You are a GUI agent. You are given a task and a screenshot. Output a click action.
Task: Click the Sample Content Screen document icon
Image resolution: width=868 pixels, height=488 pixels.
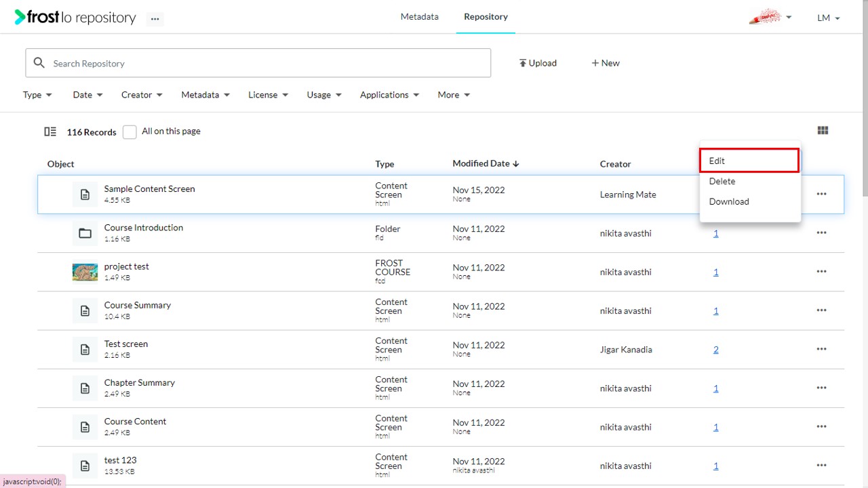(x=85, y=195)
